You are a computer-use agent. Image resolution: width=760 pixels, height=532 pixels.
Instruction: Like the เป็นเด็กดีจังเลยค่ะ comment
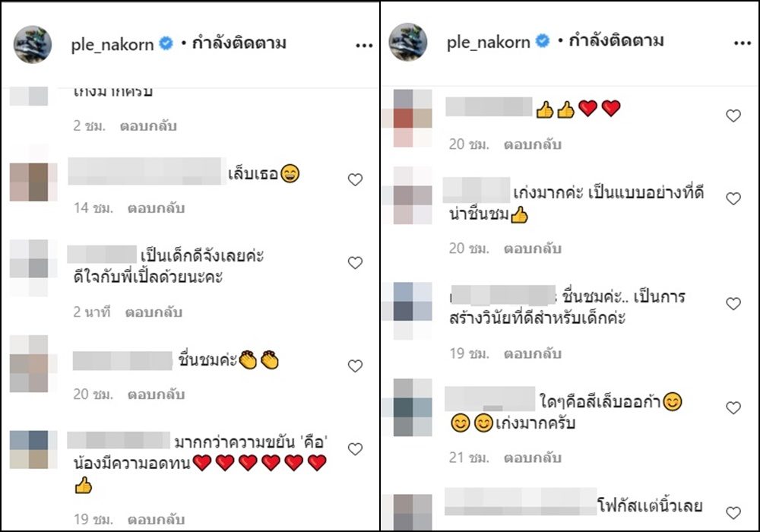pyautogui.click(x=355, y=263)
